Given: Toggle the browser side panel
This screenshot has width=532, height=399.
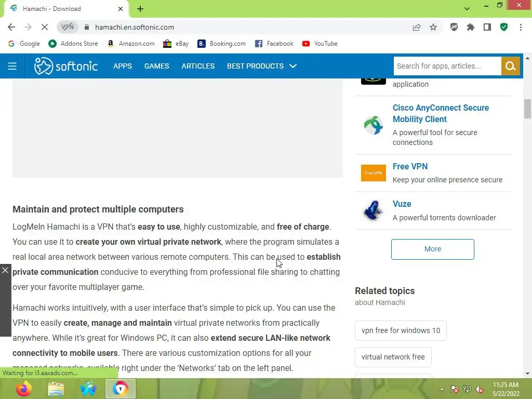Looking at the screenshot, I should (487, 27).
